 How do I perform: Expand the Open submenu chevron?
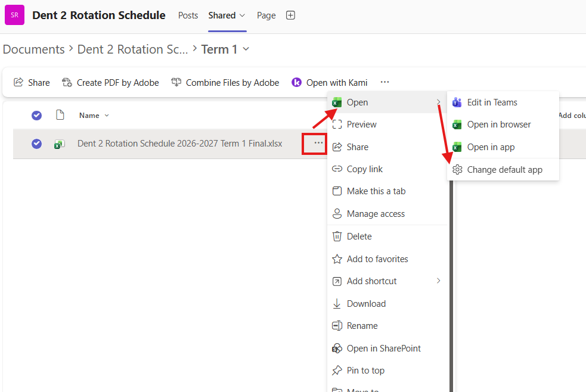(438, 102)
